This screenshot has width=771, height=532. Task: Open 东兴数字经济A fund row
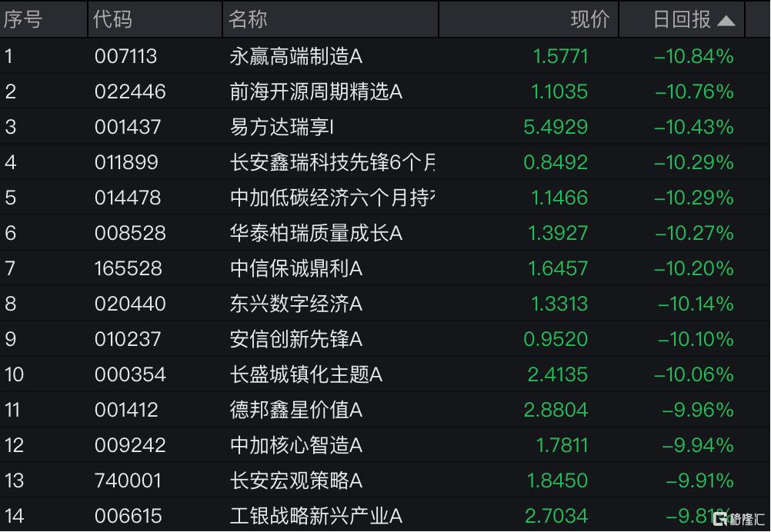(x=385, y=304)
